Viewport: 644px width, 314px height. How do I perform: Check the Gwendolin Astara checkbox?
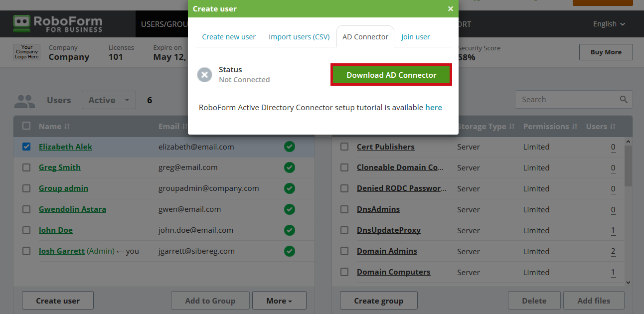click(x=26, y=209)
